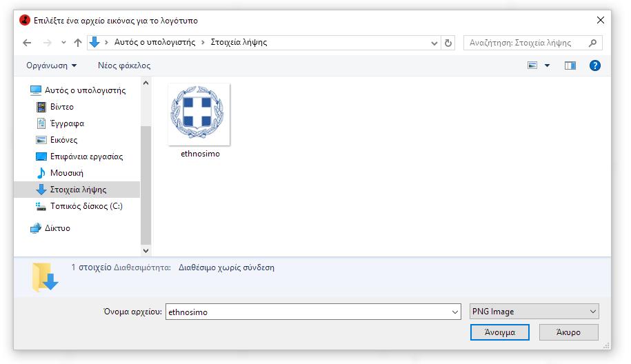Image resolution: width=631 pixels, height=364 pixels.
Task: Select Στοιχεία λήψης in sidebar
Action: [x=77, y=190]
